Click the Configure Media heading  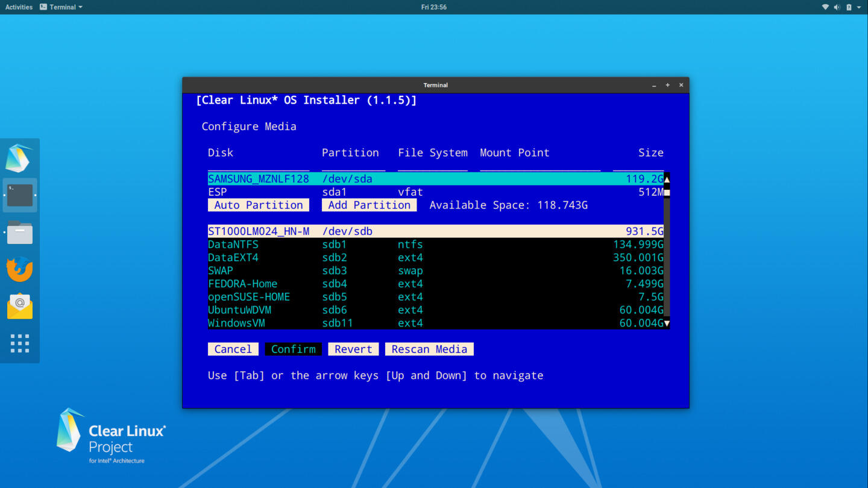(249, 127)
